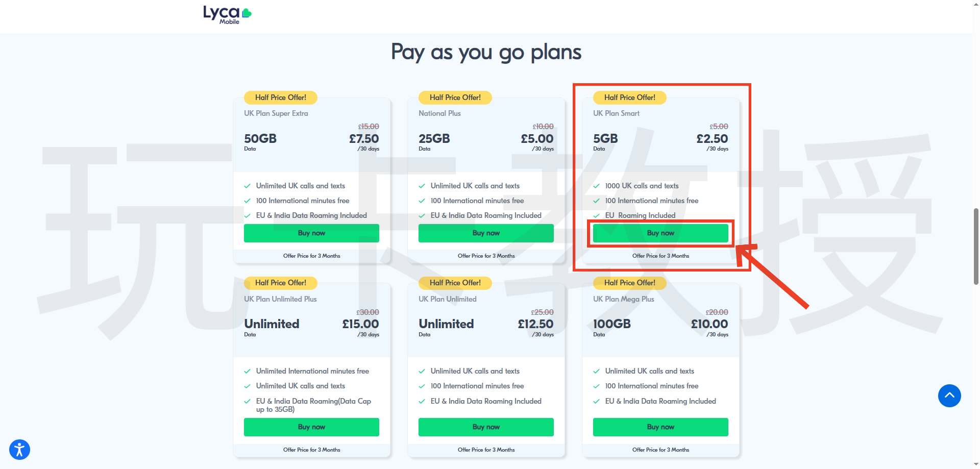Click the page's vertical scrollbar thumb
The height and width of the screenshot is (469, 980).
[x=976, y=246]
